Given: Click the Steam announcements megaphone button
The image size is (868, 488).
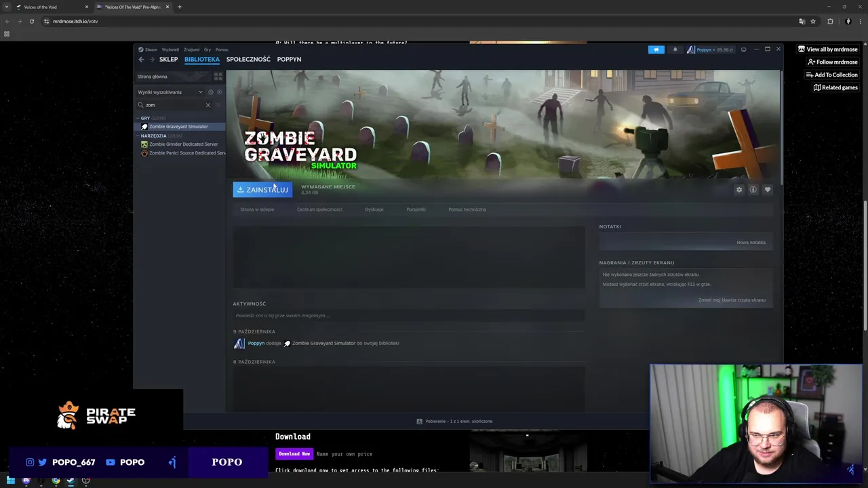Looking at the screenshot, I should click(x=656, y=49).
